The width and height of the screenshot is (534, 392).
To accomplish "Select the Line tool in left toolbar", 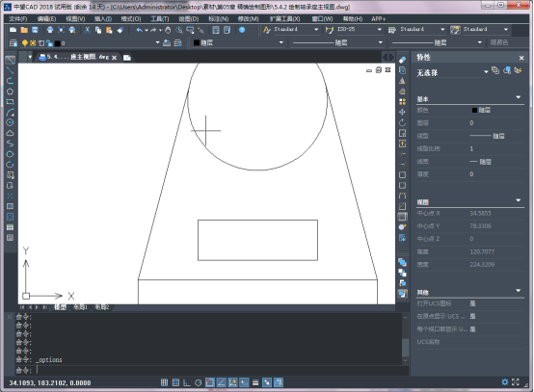I will click(x=11, y=61).
